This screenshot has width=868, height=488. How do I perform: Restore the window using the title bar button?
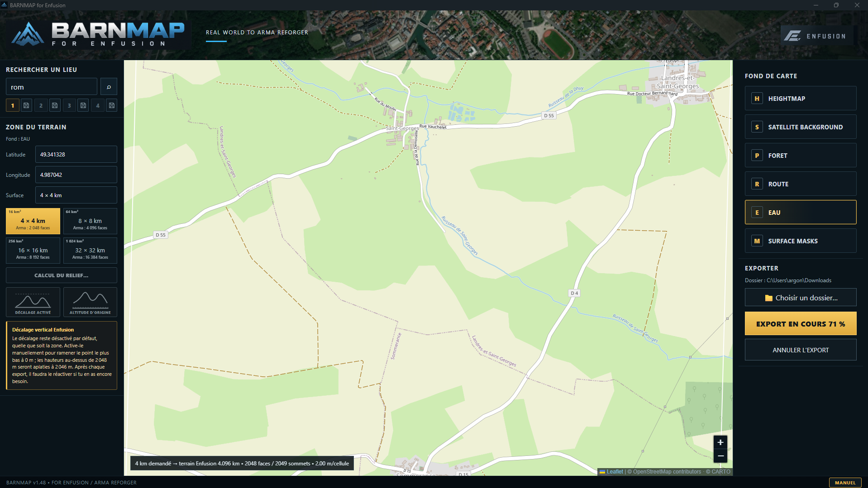pos(836,5)
